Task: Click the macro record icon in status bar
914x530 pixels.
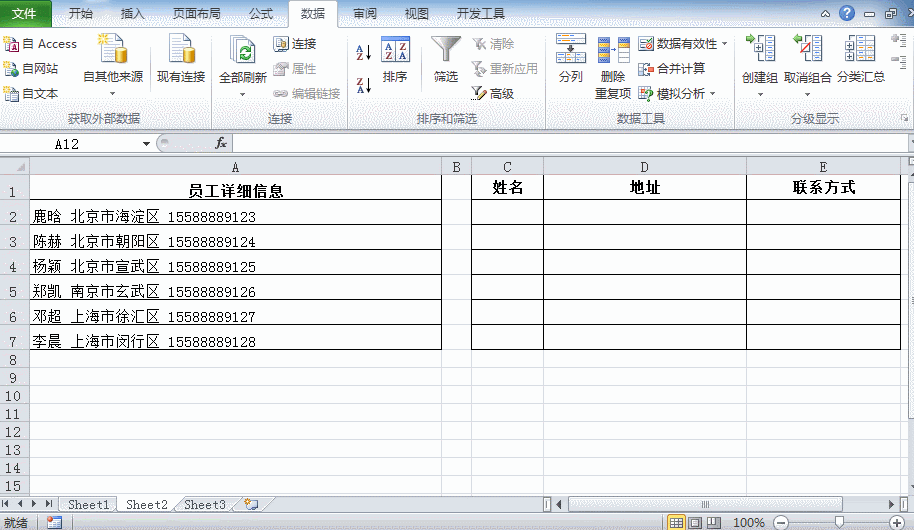Action: (x=54, y=522)
